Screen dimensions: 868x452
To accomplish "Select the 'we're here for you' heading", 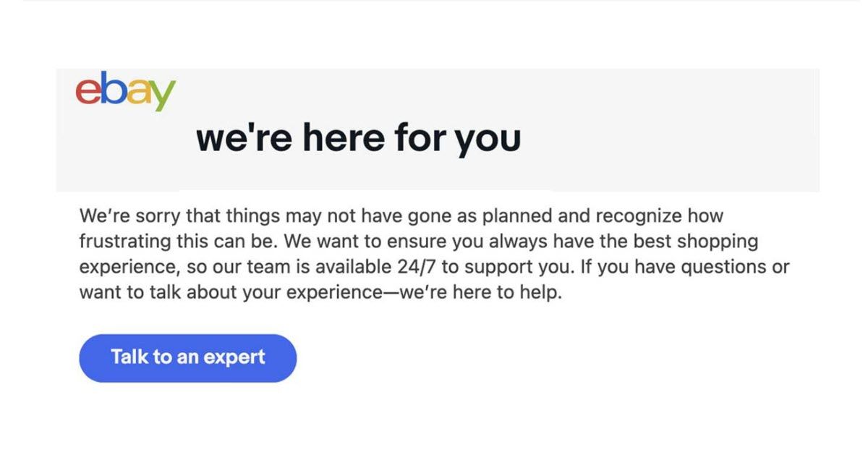I will click(x=358, y=138).
